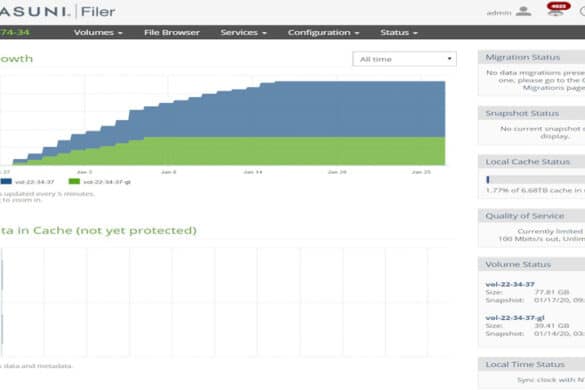
Task: Click the 74-34 filer name label
Action: point(15,32)
